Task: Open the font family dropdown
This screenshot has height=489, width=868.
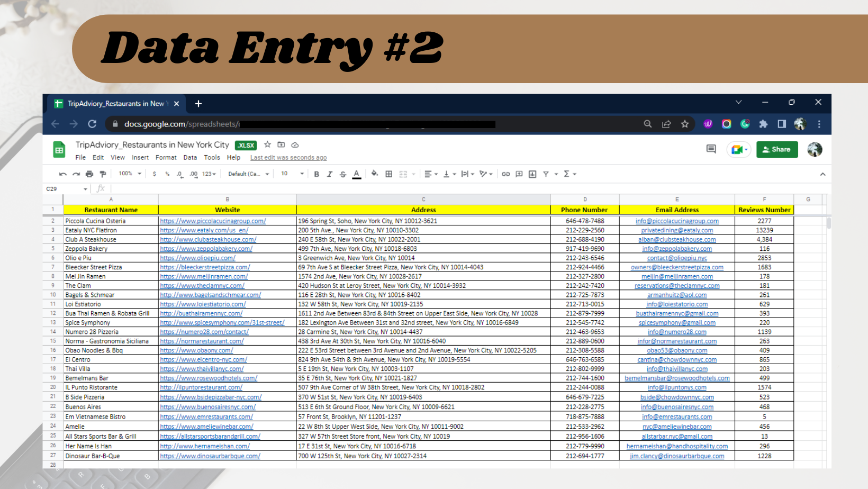Action: tap(249, 174)
